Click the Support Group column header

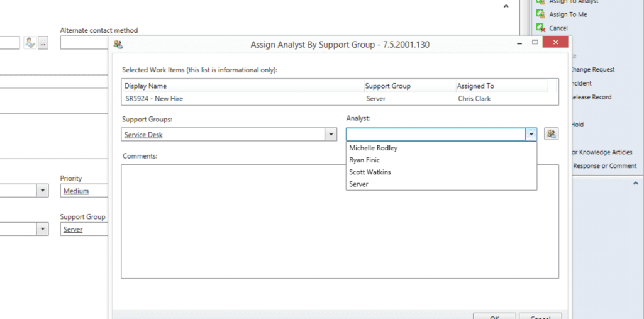pyautogui.click(x=409, y=86)
